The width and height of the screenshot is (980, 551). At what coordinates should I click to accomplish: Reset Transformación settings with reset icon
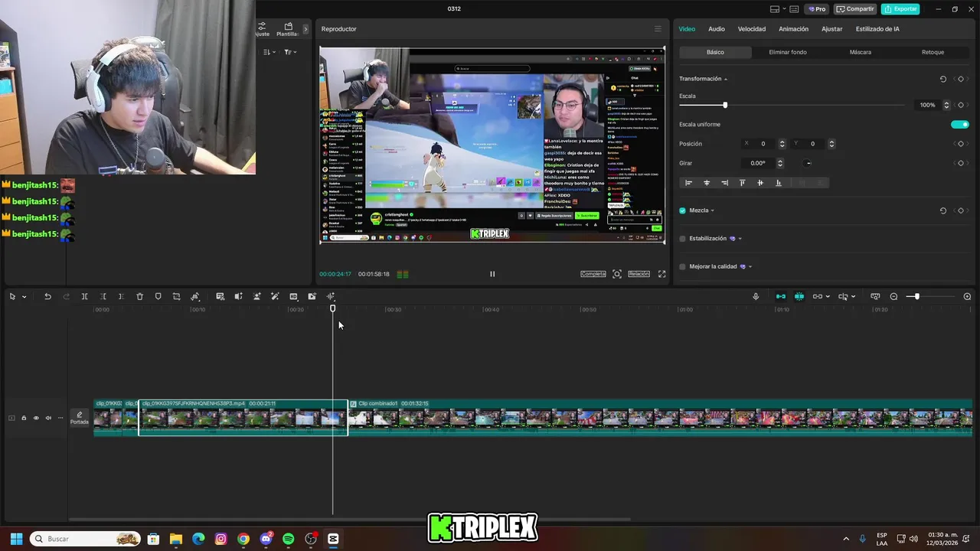click(x=942, y=79)
